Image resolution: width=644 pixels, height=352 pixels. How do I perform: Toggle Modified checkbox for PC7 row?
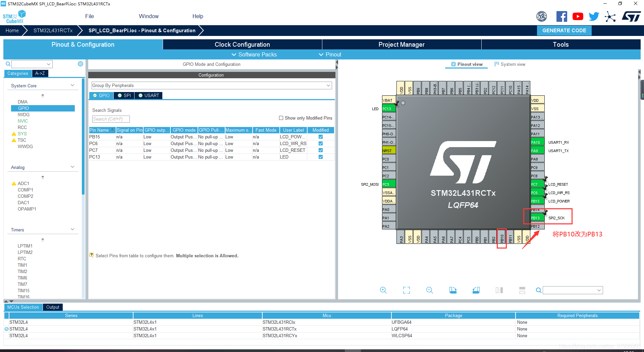[x=321, y=150]
